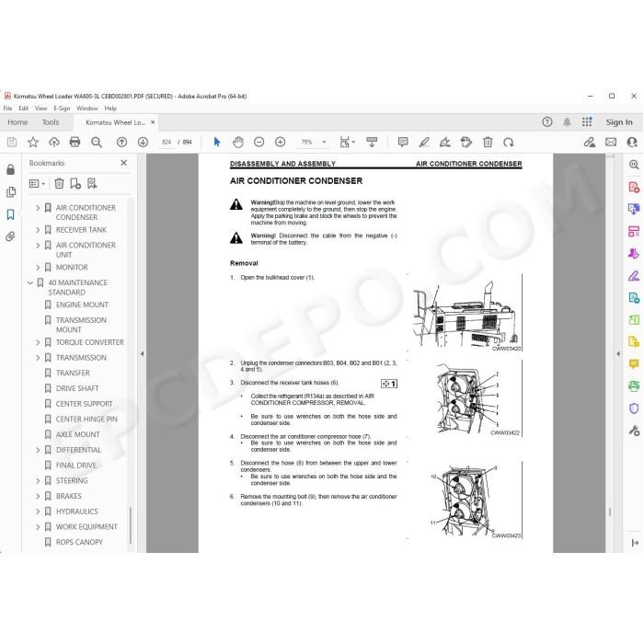Expand the AIR CONDITIONER CONDENSER bookmark

(x=38, y=208)
